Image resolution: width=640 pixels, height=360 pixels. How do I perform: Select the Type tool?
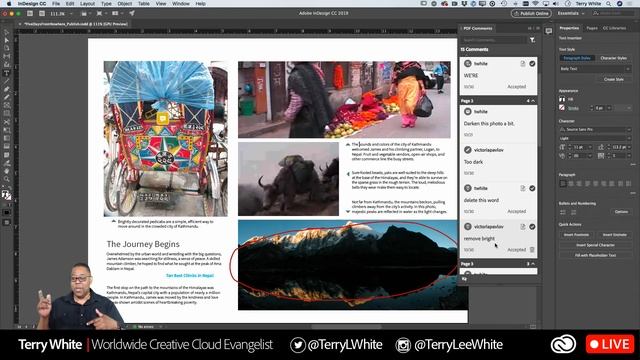coord(7,73)
